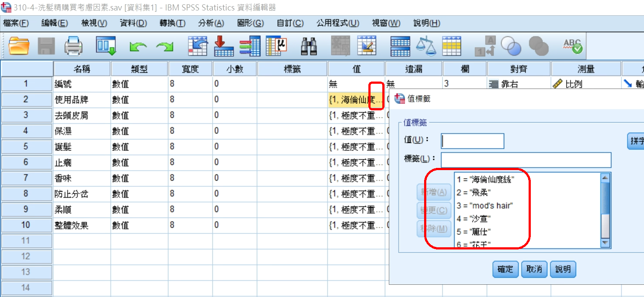644x297 pixels.
Task: Run the spell check ABC icon
Action: (x=572, y=46)
